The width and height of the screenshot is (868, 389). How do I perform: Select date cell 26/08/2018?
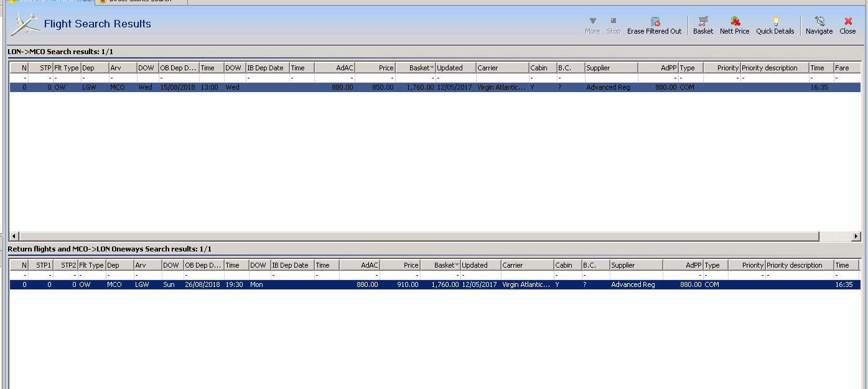point(203,284)
